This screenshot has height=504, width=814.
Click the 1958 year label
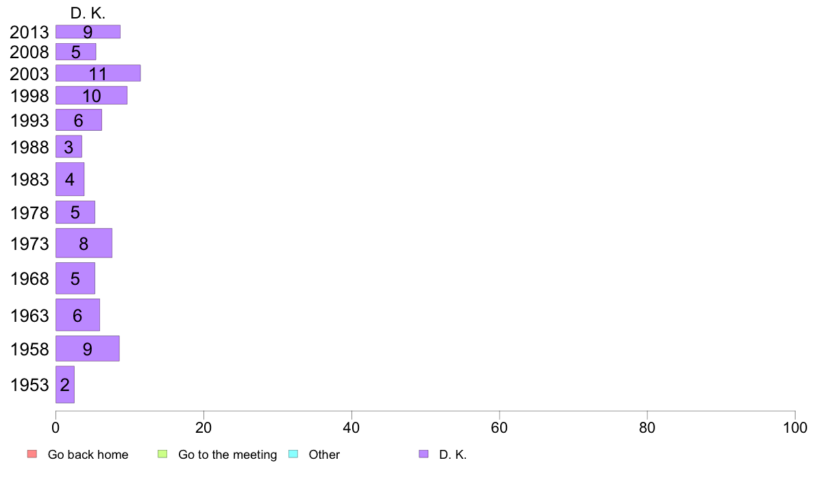pyautogui.click(x=29, y=349)
